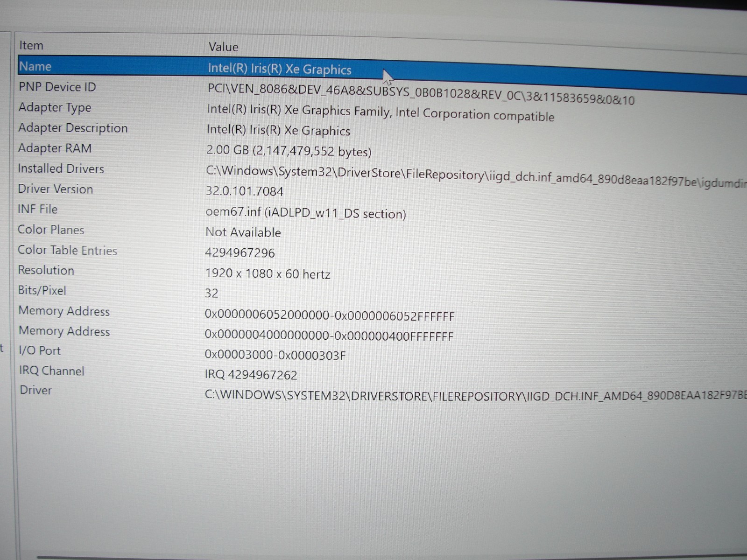The image size is (747, 560).
Task: Select the IRQ Channel row
Action: pos(51,371)
